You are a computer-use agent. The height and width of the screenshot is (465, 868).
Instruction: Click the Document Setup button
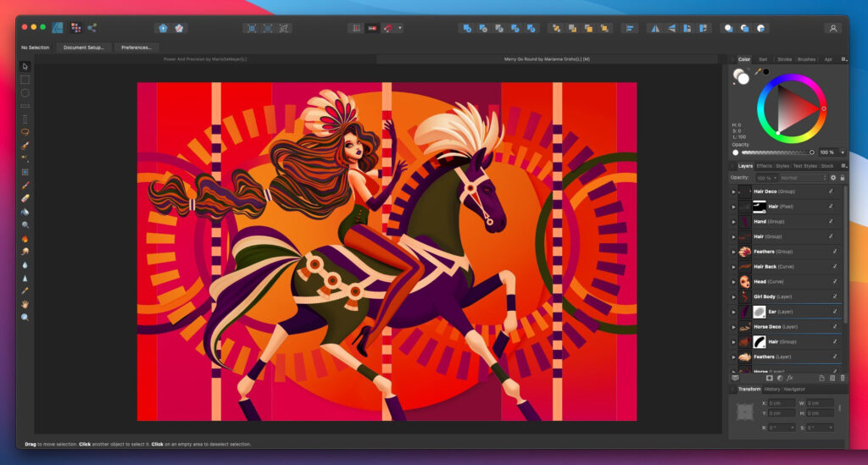pos(84,47)
